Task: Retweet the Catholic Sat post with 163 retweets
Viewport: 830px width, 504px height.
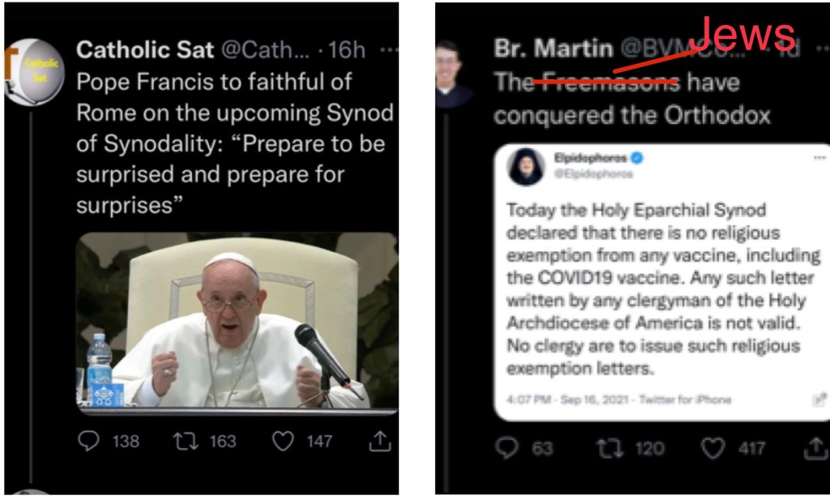Action: click(183, 441)
